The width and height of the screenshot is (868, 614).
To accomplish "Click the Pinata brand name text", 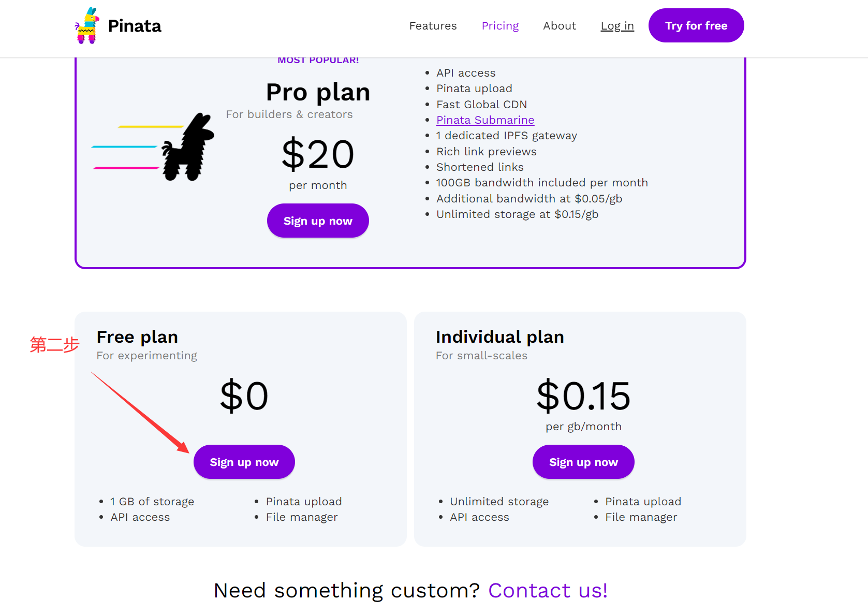I will point(135,26).
